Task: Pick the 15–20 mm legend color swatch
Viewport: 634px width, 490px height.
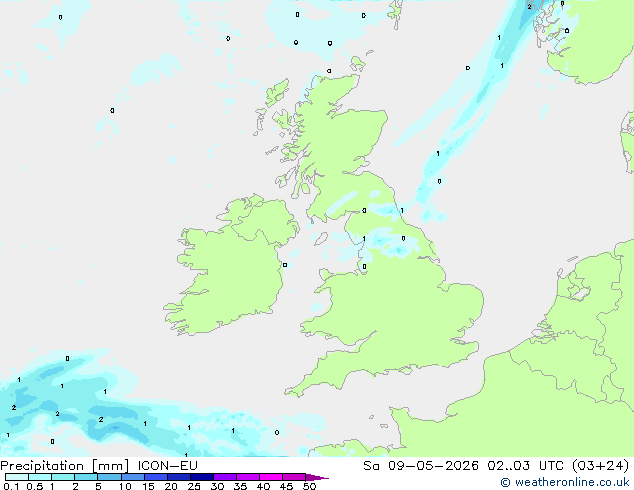Action: 156,477
